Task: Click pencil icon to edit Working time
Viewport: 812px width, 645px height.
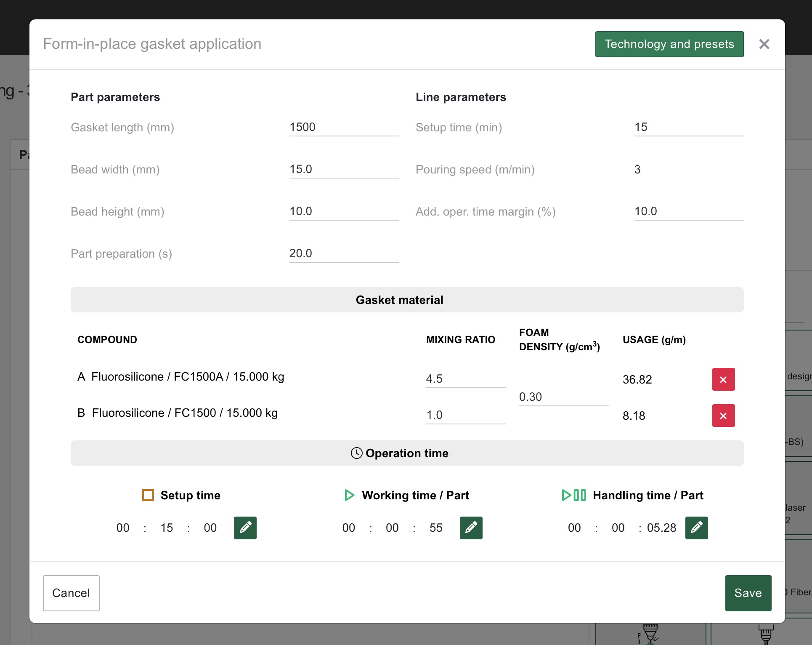Action: [471, 528]
